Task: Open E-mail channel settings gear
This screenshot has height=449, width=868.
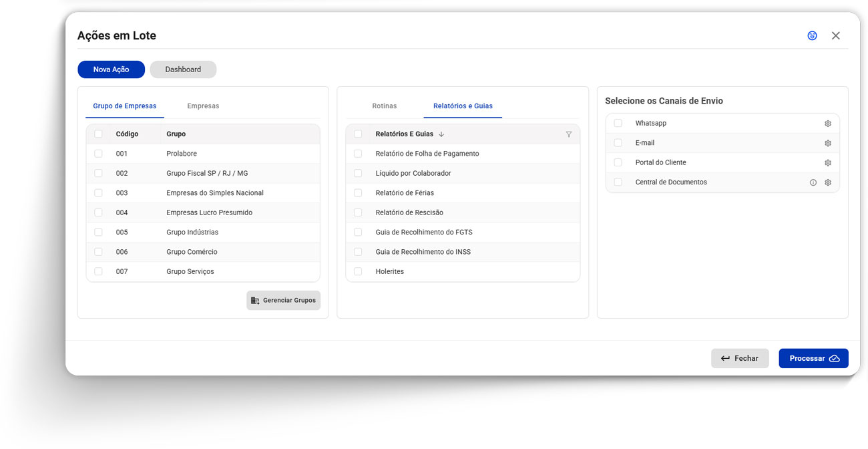Action: click(x=828, y=143)
